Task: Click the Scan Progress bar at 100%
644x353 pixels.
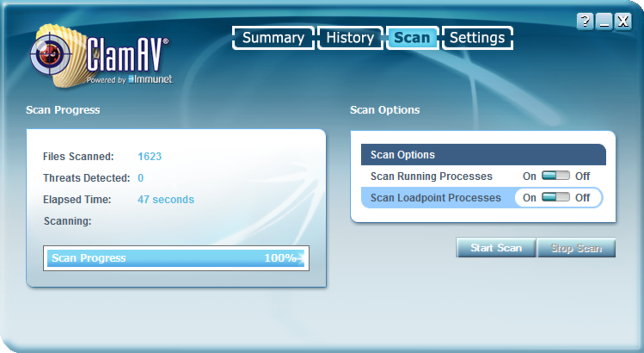Action: (176, 258)
